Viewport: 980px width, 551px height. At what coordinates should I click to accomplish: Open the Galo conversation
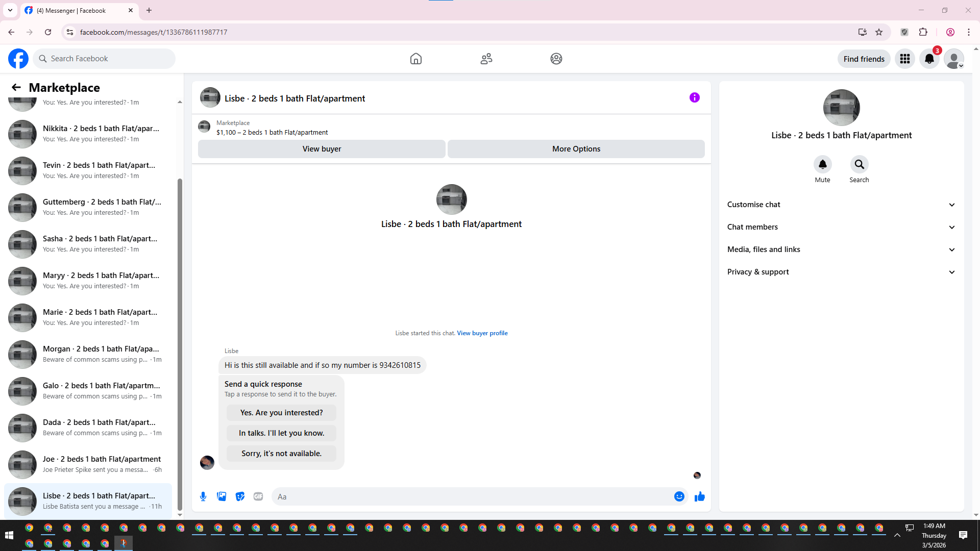[88, 391]
